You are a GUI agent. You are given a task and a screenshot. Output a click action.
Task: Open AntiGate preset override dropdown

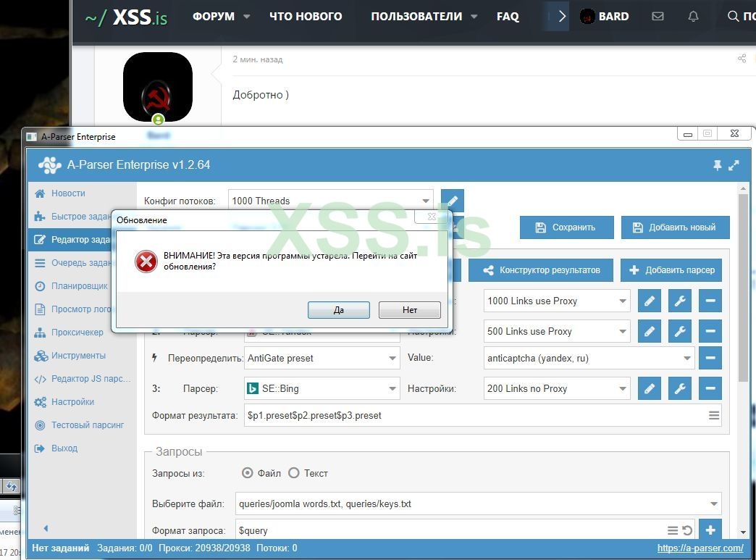[322, 359]
